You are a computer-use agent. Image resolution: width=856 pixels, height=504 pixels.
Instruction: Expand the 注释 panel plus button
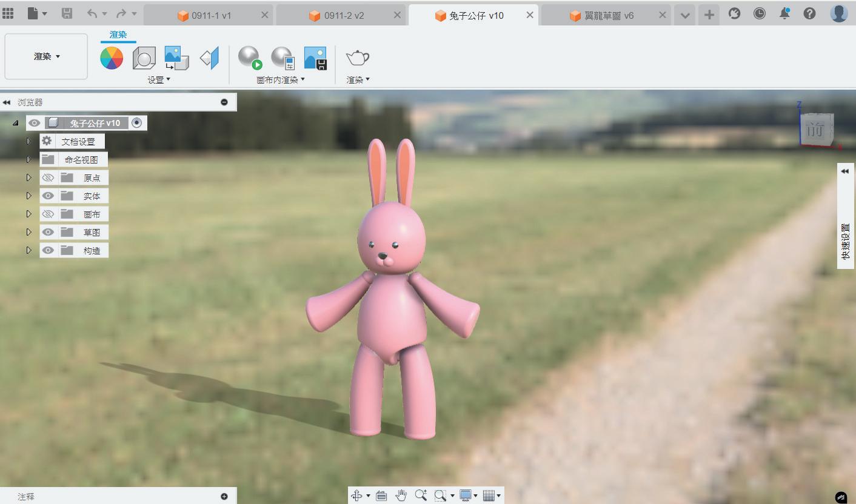(224, 496)
